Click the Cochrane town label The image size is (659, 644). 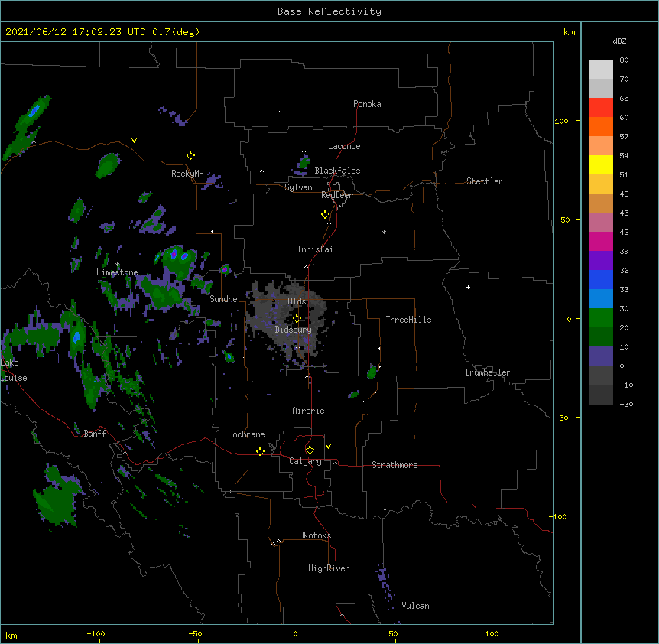click(x=246, y=434)
